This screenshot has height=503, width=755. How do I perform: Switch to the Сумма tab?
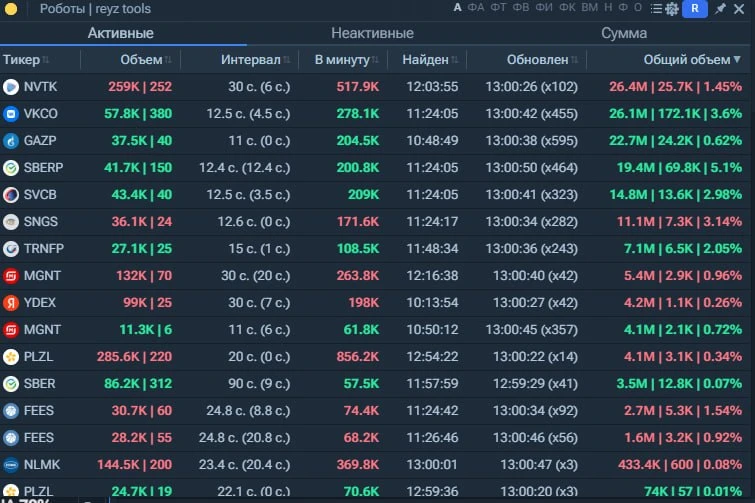coord(624,33)
